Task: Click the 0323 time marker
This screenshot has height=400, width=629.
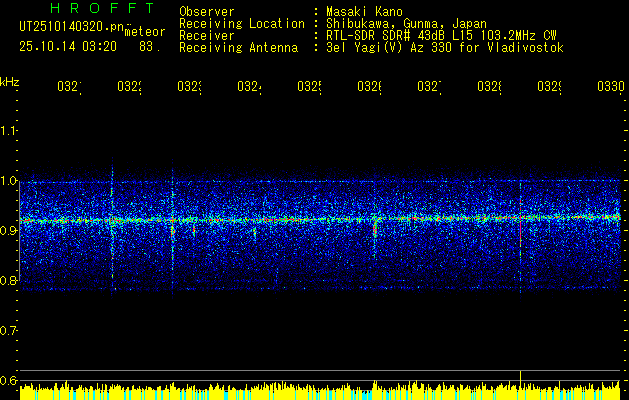Action: (189, 87)
